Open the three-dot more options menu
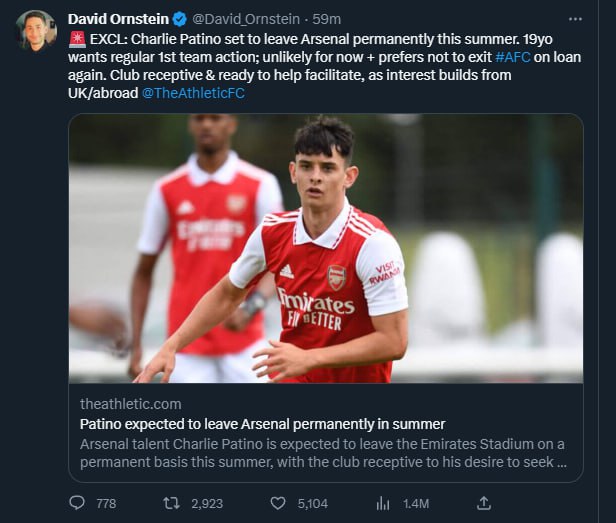This screenshot has width=616, height=523. tap(574, 19)
